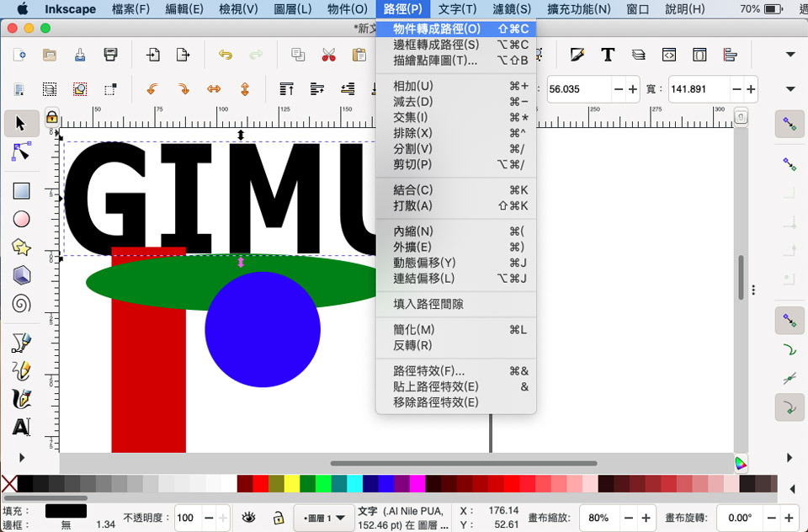Open the Align and Distribute dialog icon
This screenshot has width=808, height=532.
tap(731, 55)
